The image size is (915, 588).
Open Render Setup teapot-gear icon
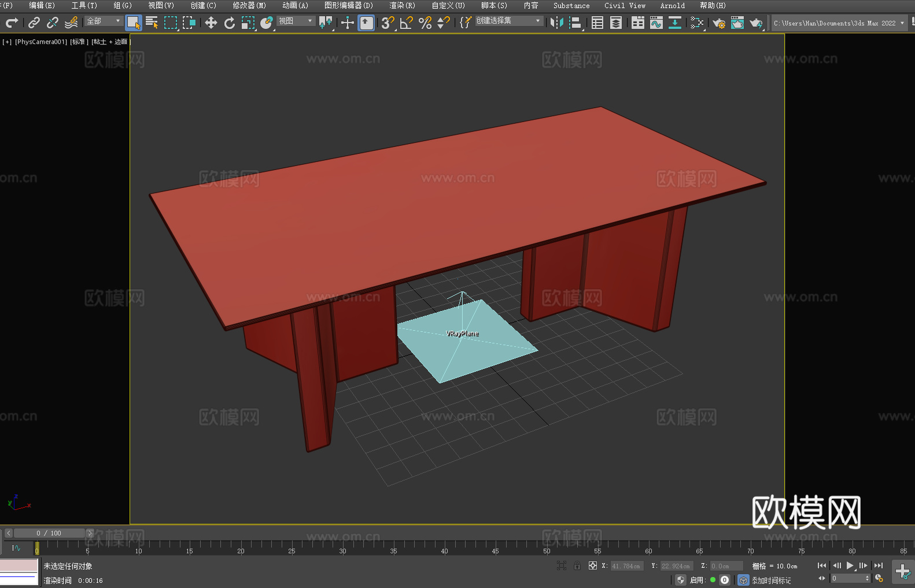pyautogui.click(x=719, y=23)
